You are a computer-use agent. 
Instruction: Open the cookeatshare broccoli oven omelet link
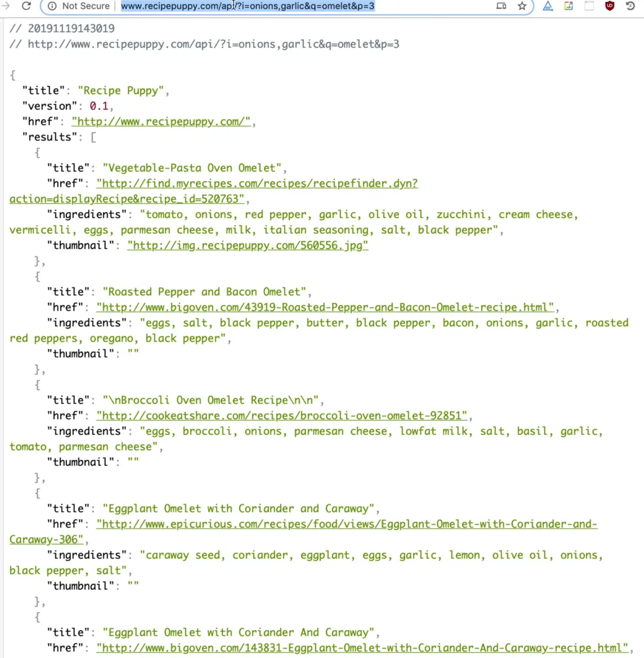pyautogui.click(x=282, y=416)
